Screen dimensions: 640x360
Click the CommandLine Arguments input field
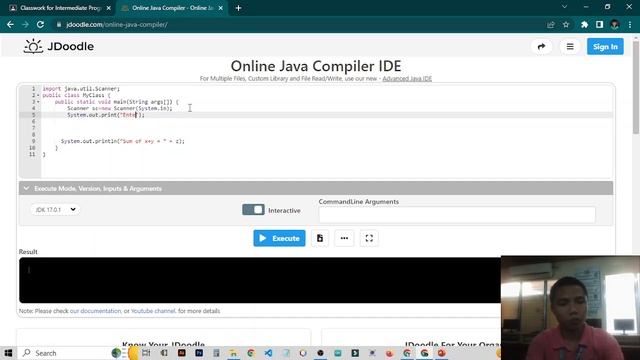point(457,215)
